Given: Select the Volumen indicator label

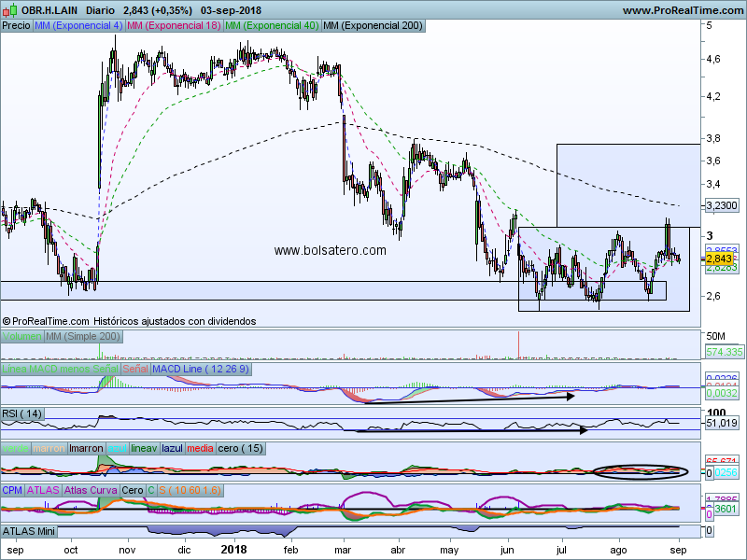Looking at the screenshot, I should tap(21, 336).
